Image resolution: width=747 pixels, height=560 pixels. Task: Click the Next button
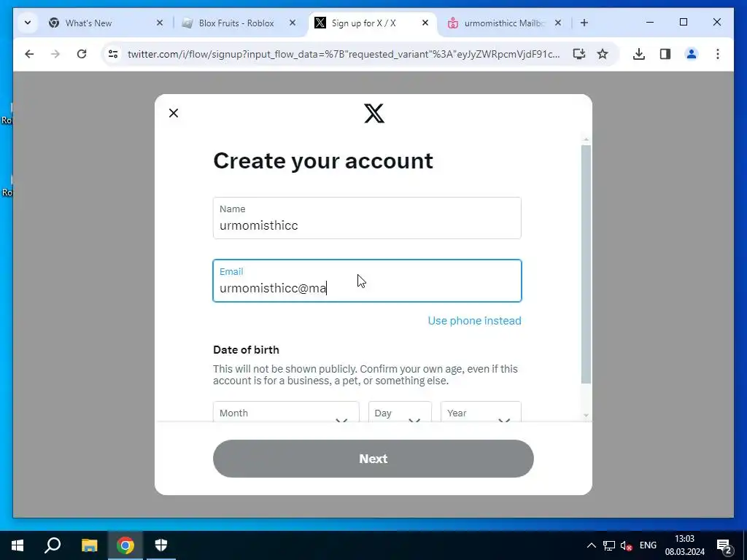click(373, 459)
